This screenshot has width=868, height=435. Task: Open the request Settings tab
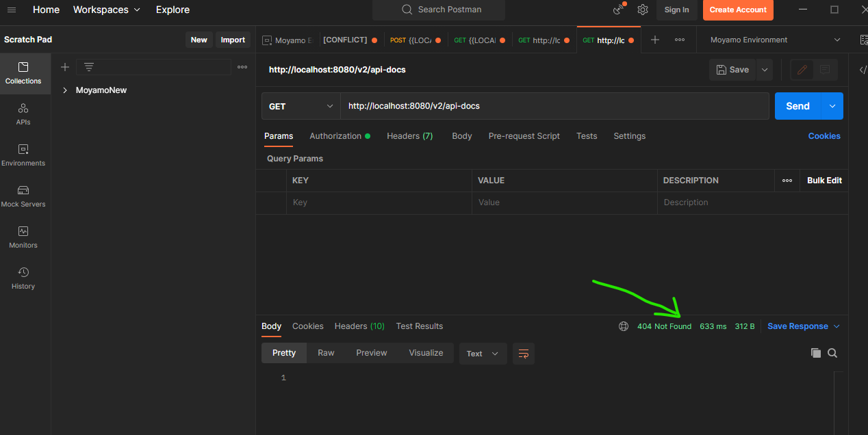click(x=630, y=136)
